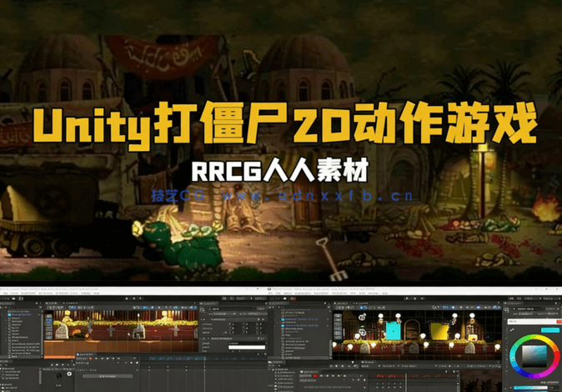This screenshot has height=392, width=562.
Task: Open Scene tab in left editor
Action: pos(52,303)
